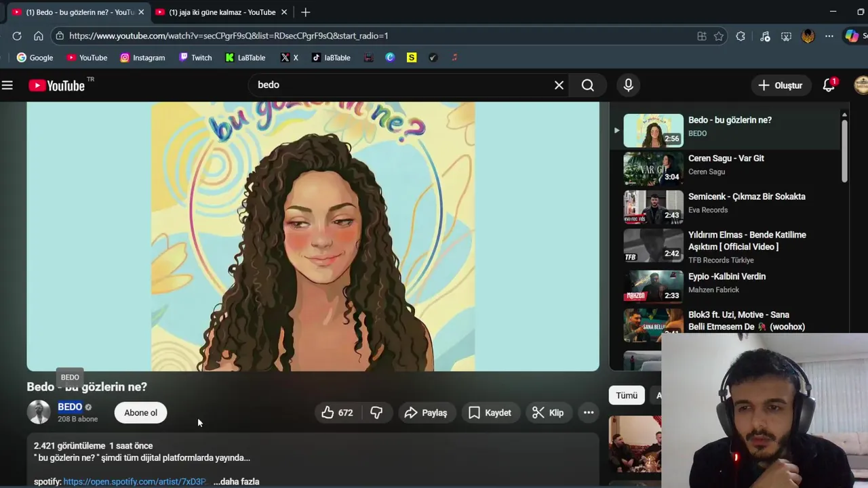868x488 pixels.
Task: Open the checkmark bookmark icon
Action: point(433,58)
